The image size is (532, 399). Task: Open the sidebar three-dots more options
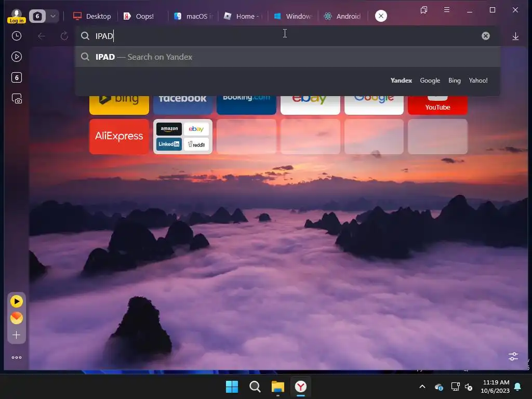click(16, 357)
